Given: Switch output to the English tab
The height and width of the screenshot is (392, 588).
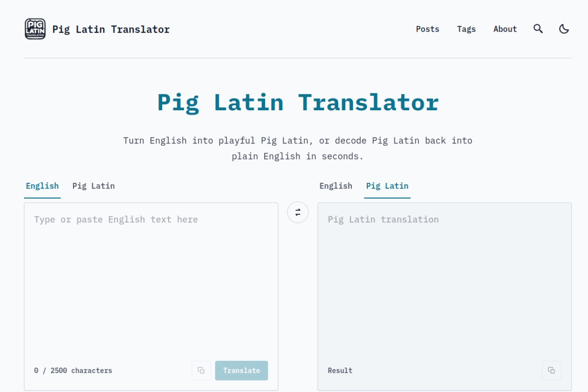Looking at the screenshot, I should click(336, 186).
